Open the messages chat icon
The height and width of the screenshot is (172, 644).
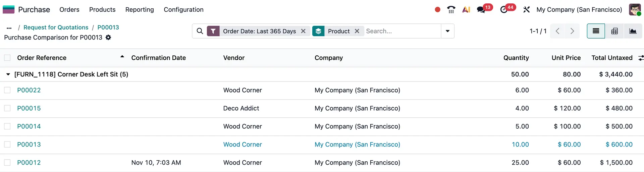pyautogui.click(x=481, y=10)
